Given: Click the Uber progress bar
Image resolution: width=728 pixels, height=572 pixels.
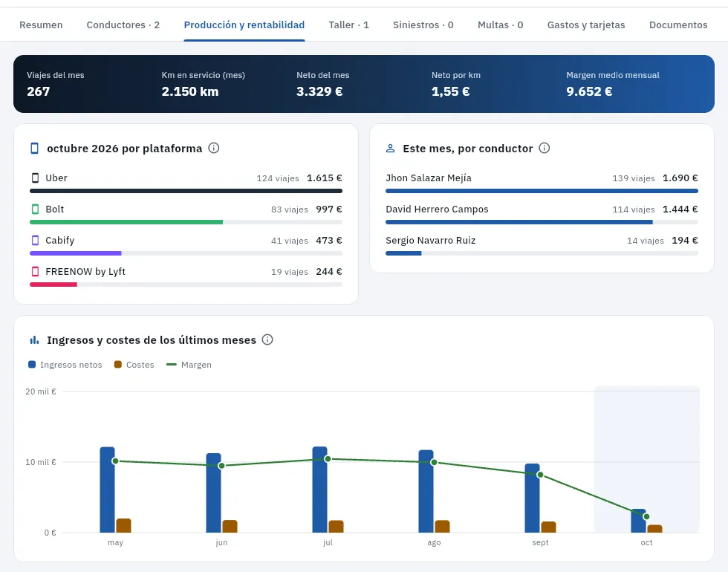Looking at the screenshot, I should [186, 191].
